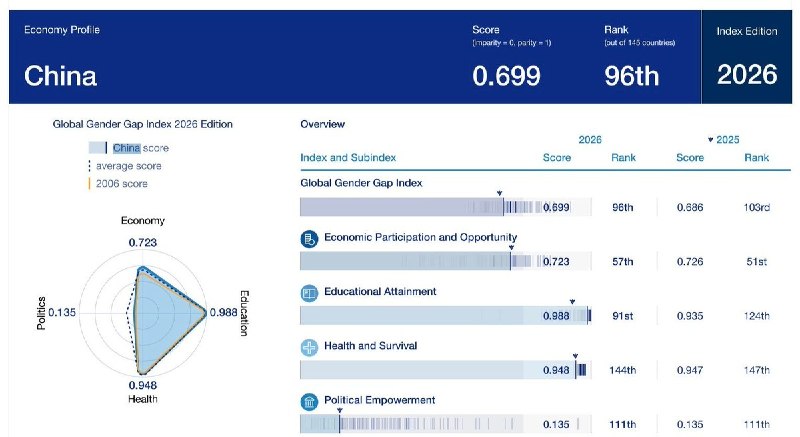This screenshot has height=437, width=800.
Task: Click the Index and Subindex column header
Action: coord(348,158)
